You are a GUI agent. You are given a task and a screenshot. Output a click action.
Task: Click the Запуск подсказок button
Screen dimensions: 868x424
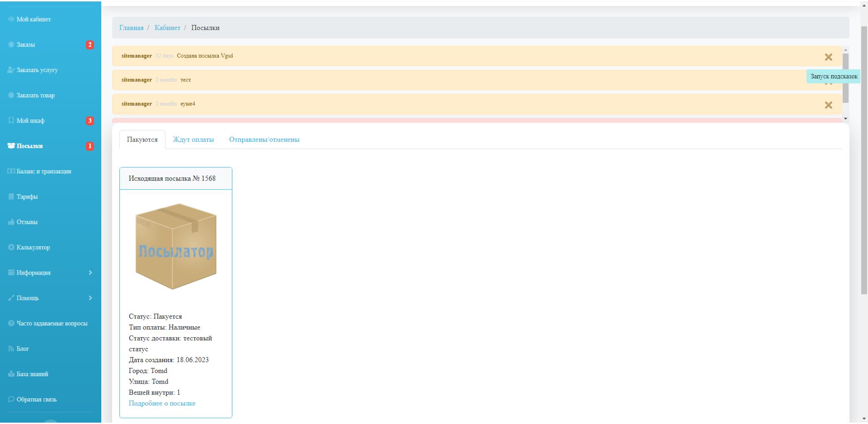click(x=834, y=76)
